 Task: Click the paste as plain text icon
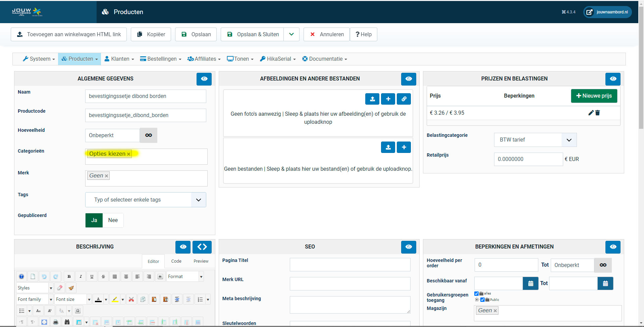click(166, 299)
